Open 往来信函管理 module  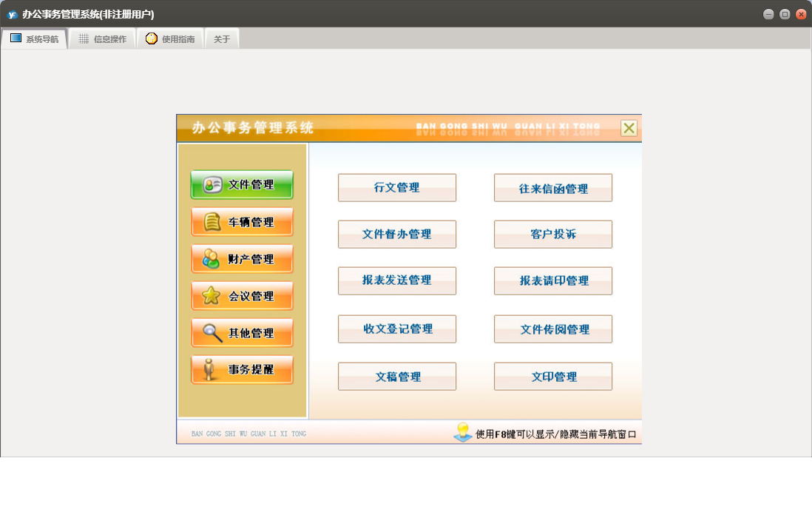(x=553, y=188)
